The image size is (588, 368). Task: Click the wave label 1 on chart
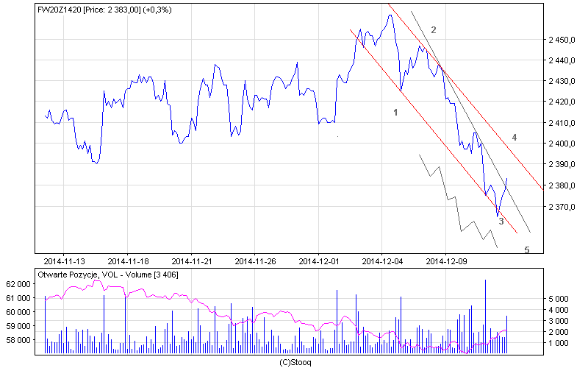(395, 113)
